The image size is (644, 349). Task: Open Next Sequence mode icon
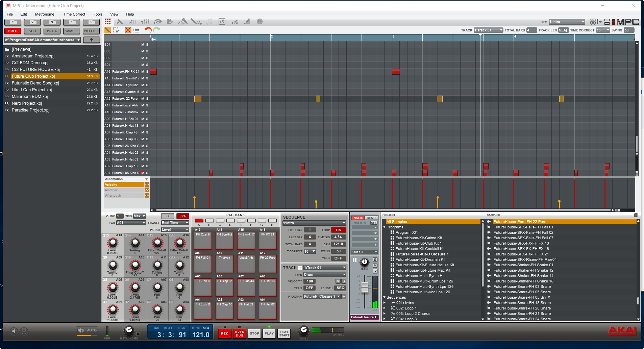[170, 22]
